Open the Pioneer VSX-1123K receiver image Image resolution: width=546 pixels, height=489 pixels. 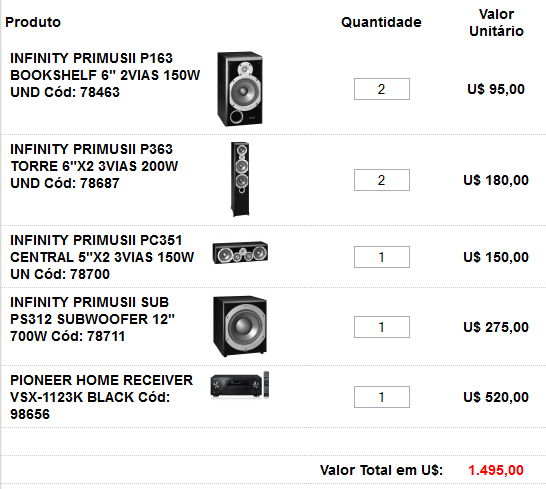coord(240,384)
